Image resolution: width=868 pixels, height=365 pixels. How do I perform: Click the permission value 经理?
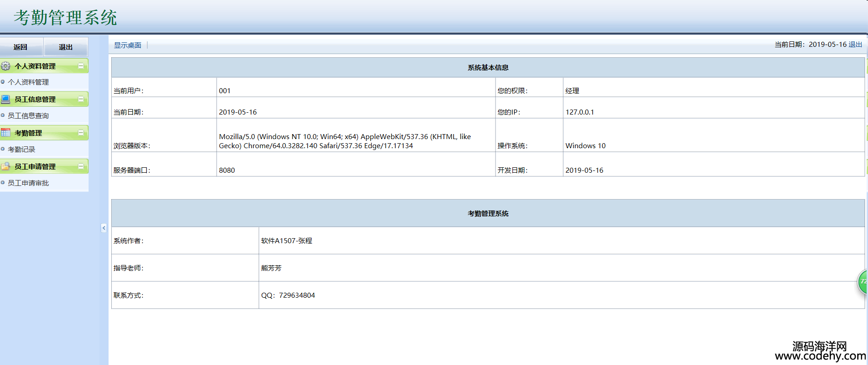click(x=572, y=91)
